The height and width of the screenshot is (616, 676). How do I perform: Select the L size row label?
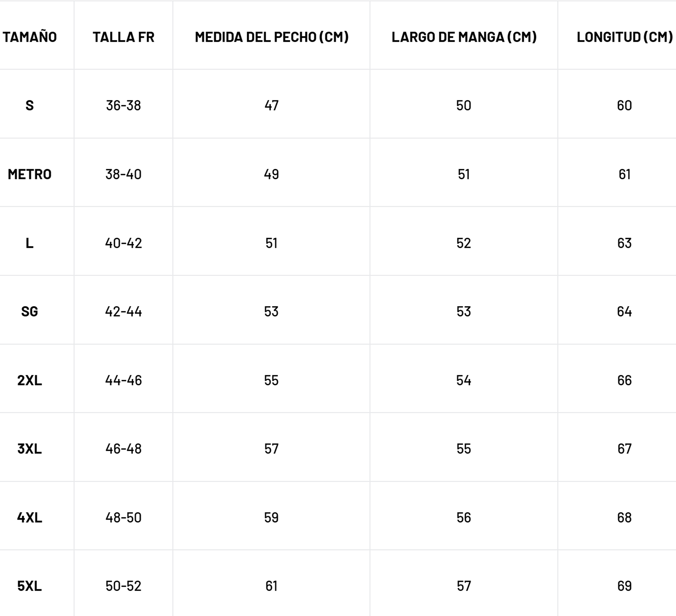point(30,243)
